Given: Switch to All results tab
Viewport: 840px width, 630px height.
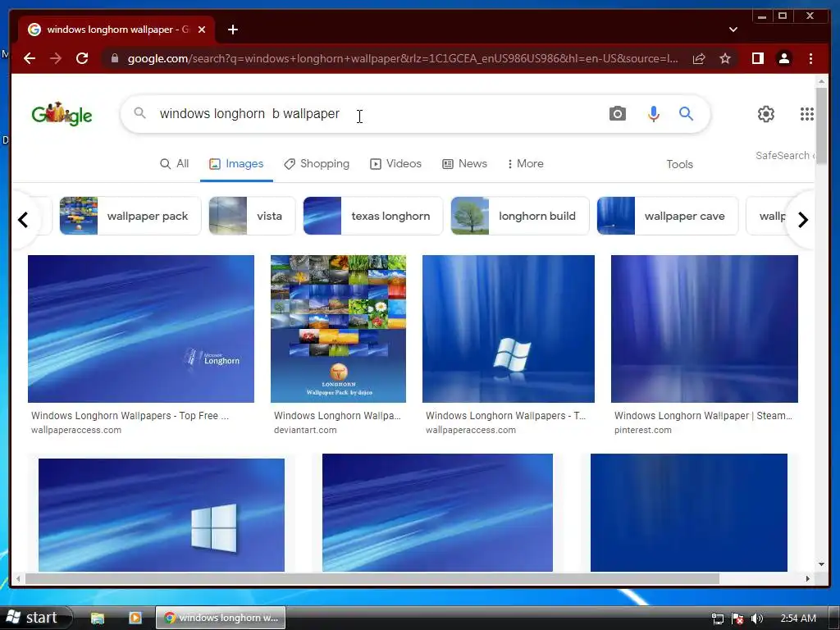Looking at the screenshot, I should [x=174, y=163].
